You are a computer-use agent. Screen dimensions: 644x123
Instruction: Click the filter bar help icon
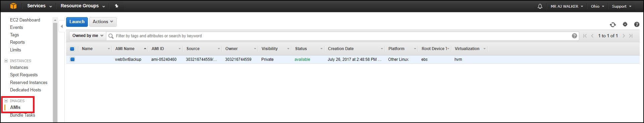[x=575, y=36]
